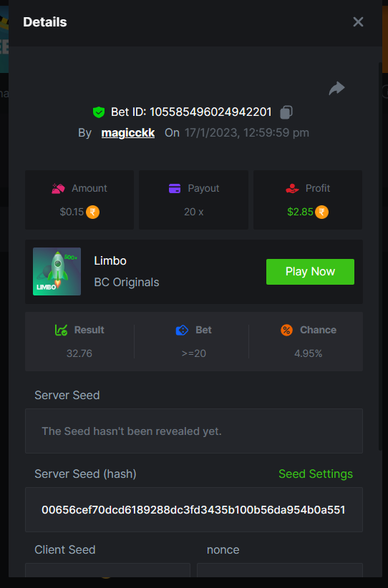The width and height of the screenshot is (388, 588).
Task: Click the Server Seed field
Action: pos(194,431)
